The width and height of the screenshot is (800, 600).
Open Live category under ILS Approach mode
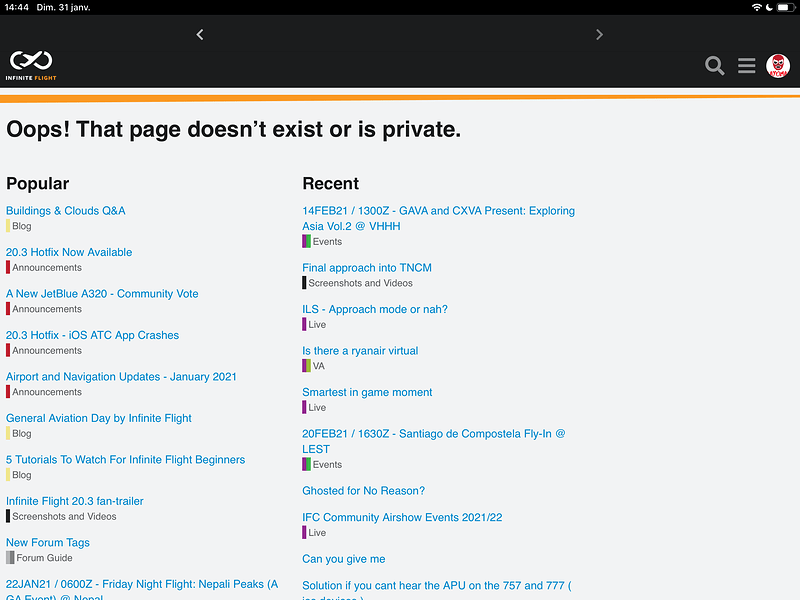click(314, 324)
